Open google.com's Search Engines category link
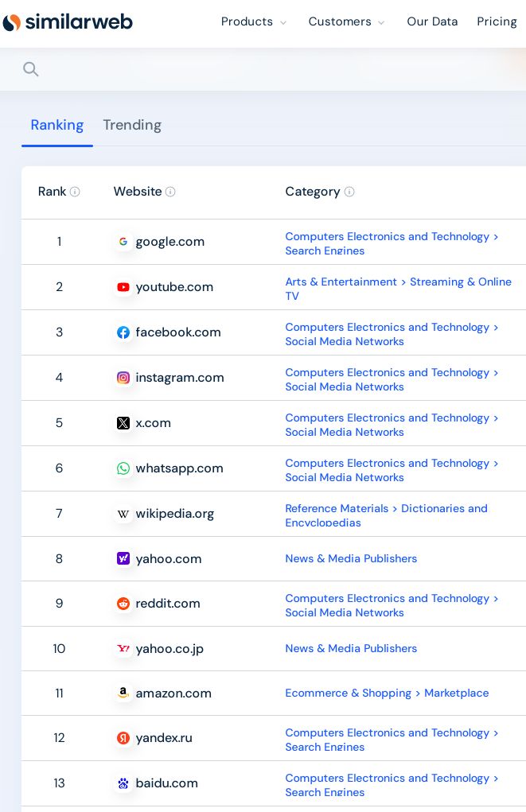 (325, 251)
